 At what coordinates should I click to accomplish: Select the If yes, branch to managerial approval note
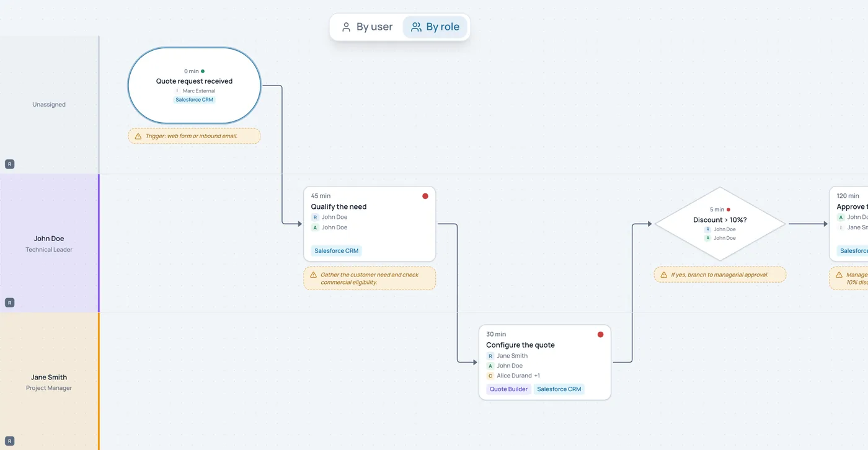pos(720,275)
